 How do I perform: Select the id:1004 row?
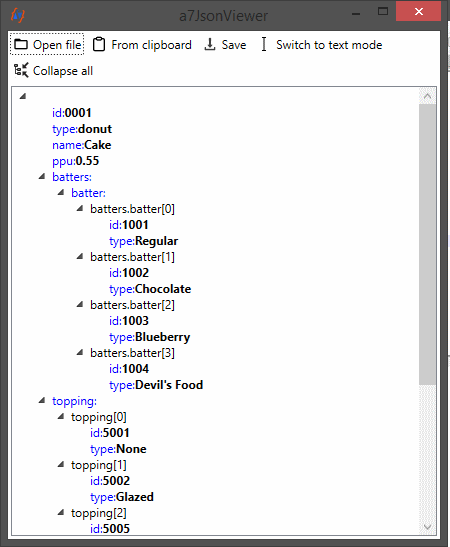coord(129,369)
